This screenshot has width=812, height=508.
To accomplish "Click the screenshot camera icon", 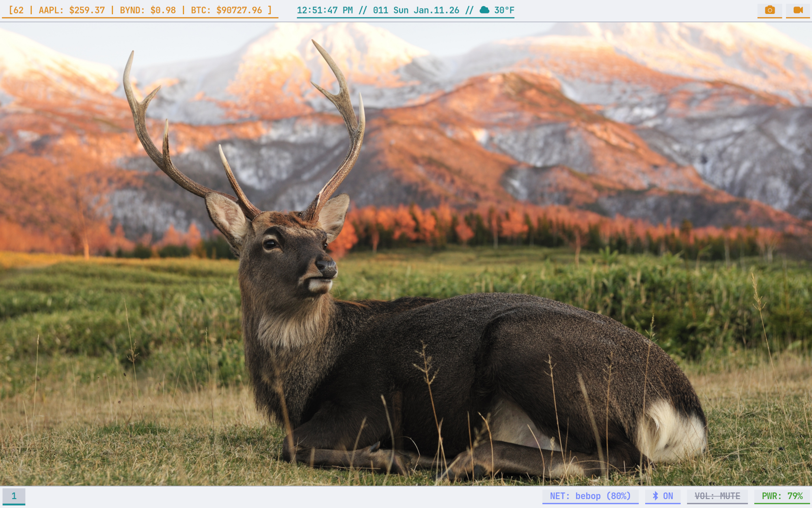I will (x=769, y=10).
